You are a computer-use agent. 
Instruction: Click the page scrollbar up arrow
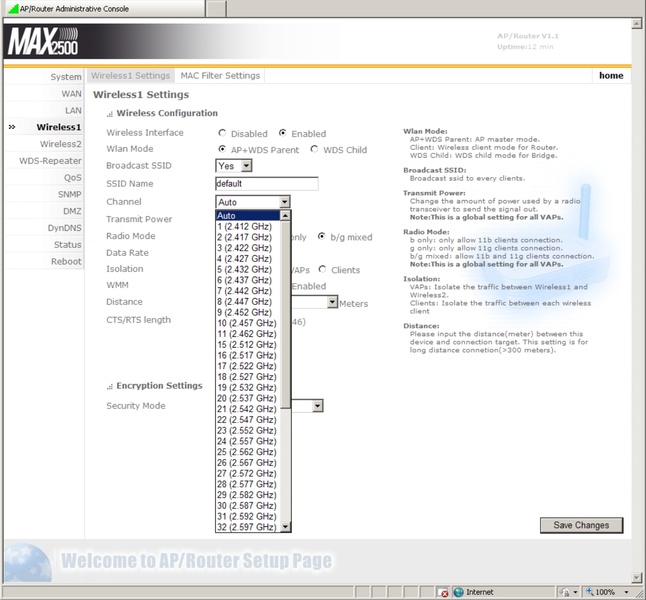pyautogui.click(x=636, y=24)
